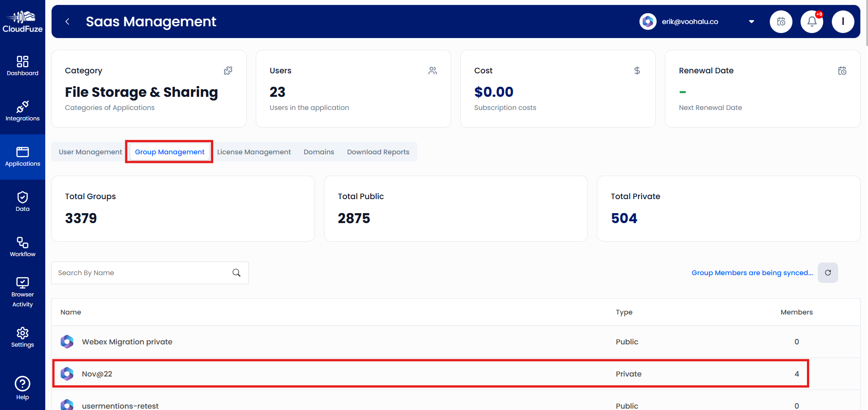The height and width of the screenshot is (410, 868).
Task: Expand the erik@voohalu.co account dropdown
Action: pos(751,21)
